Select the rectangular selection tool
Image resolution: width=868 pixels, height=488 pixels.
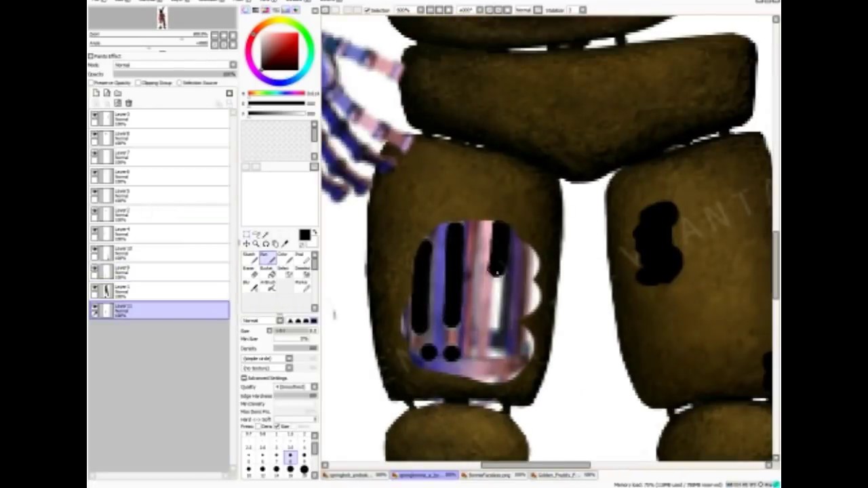point(247,234)
